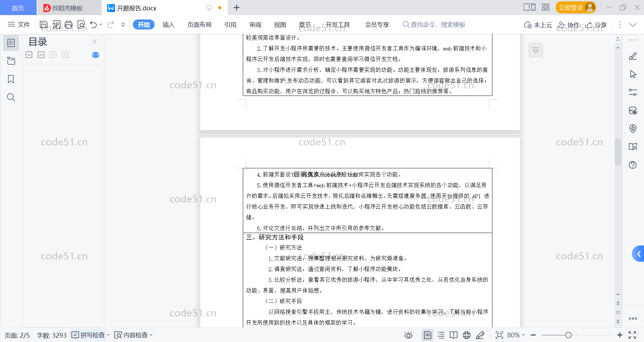Screen dimensions: 644x342
Task: Open the 会员专享 tab
Action: click(377, 24)
